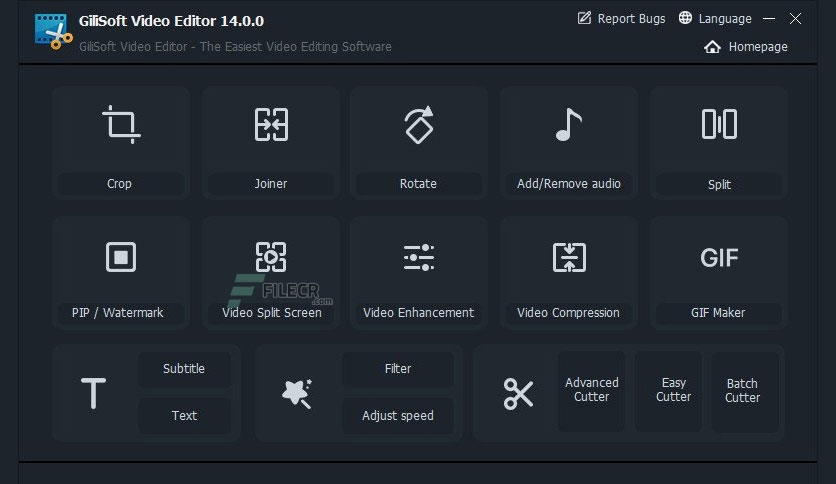Viewport: 836px width, 484px height.
Task: Open the Filter tool
Action: pyautogui.click(x=398, y=369)
